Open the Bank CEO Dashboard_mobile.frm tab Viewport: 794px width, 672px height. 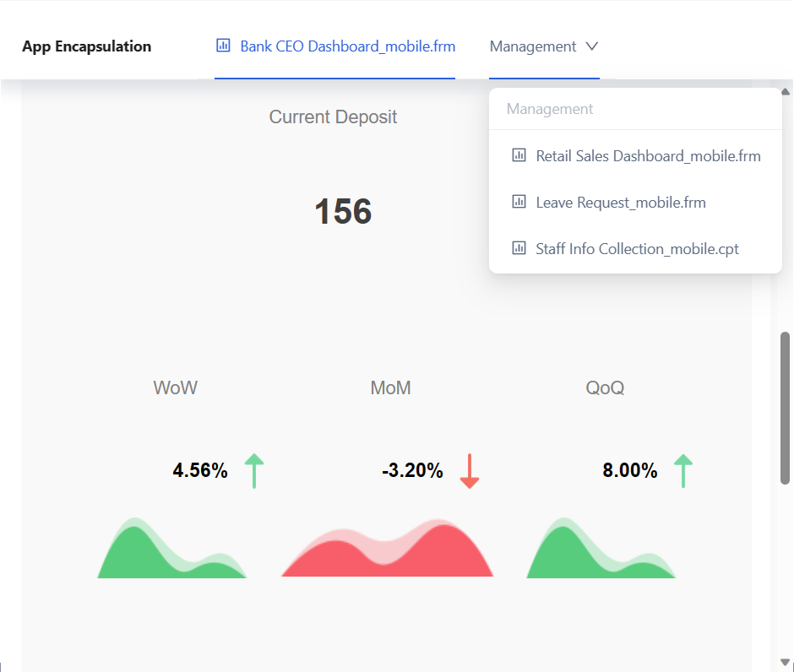point(335,46)
